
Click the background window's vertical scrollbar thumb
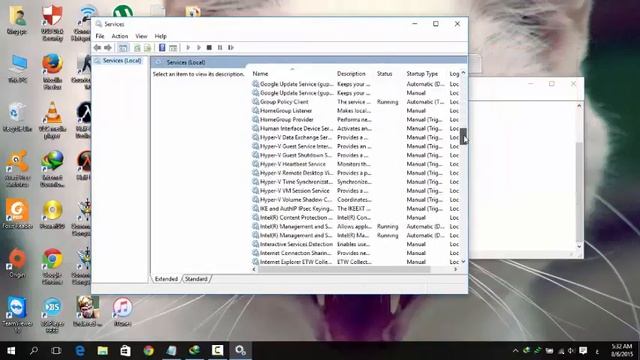click(x=579, y=192)
